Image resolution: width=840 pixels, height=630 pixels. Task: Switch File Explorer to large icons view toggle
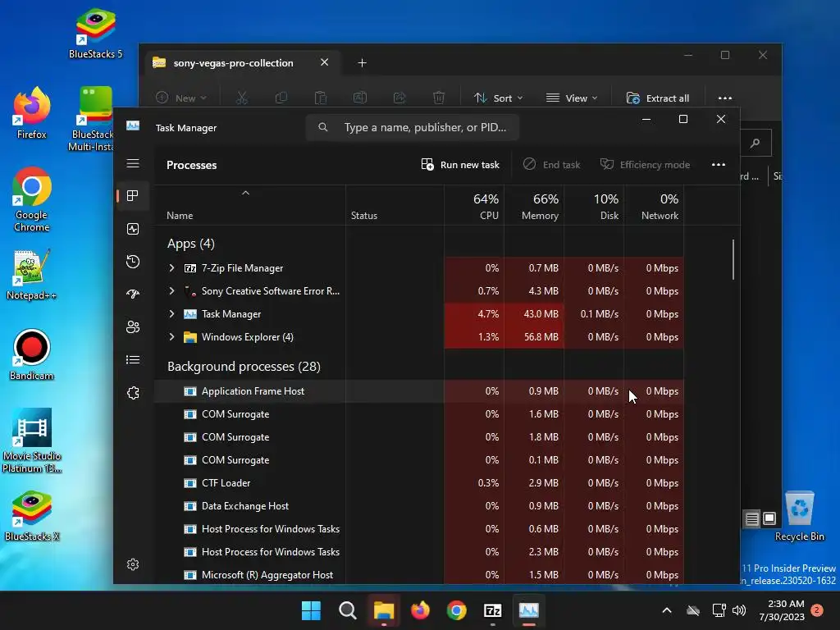tap(769, 518)
